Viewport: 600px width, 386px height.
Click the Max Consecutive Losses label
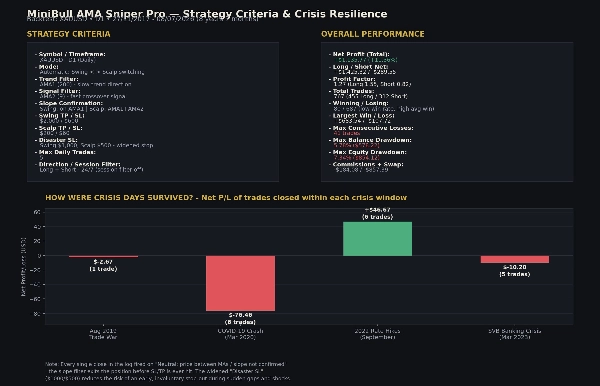click(373, 128)
